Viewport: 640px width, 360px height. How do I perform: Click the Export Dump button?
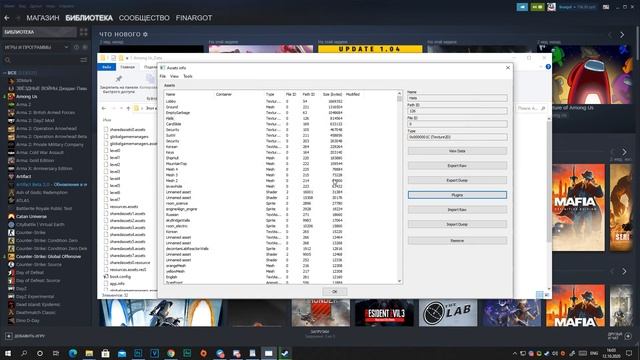pos(457,180)
